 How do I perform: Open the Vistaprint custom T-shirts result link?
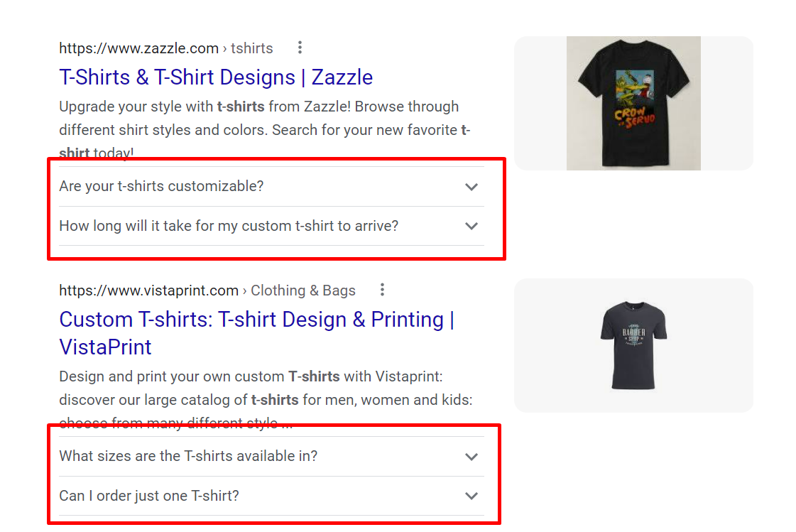[x=257, y=332]
